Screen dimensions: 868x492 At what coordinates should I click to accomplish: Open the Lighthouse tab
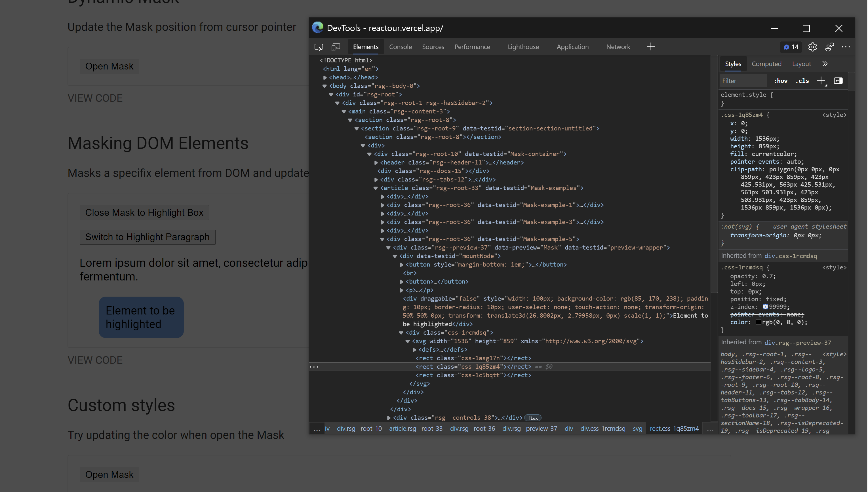[x=523, y=47]
